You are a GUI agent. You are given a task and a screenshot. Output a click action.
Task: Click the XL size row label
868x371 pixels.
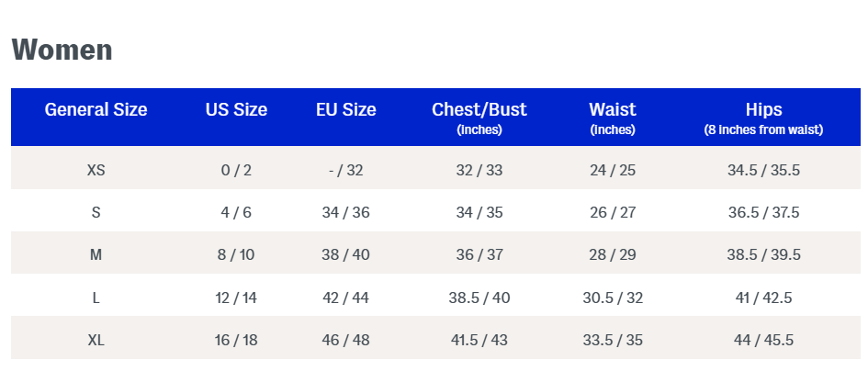96,340
